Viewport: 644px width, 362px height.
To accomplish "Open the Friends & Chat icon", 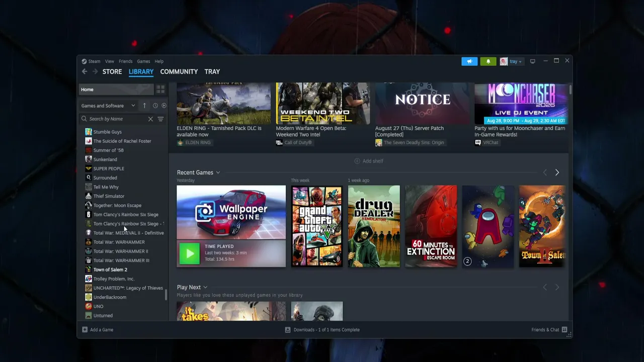I will tap(565, 330).
